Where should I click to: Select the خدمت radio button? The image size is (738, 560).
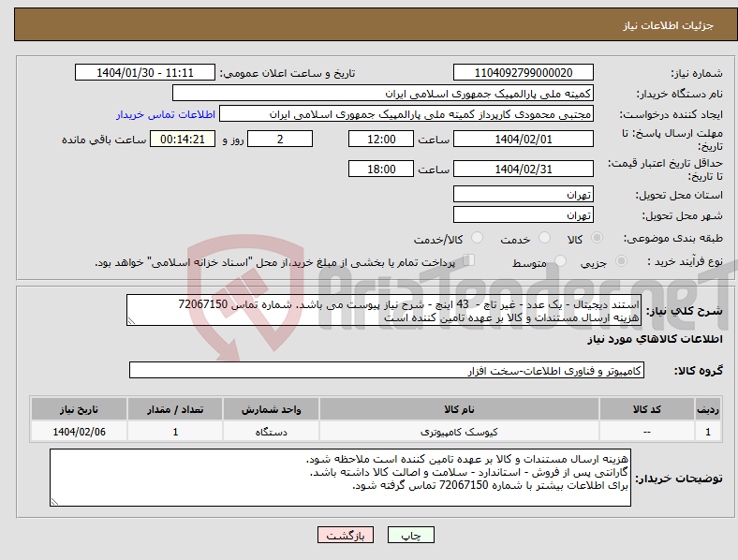click(544, 238)
